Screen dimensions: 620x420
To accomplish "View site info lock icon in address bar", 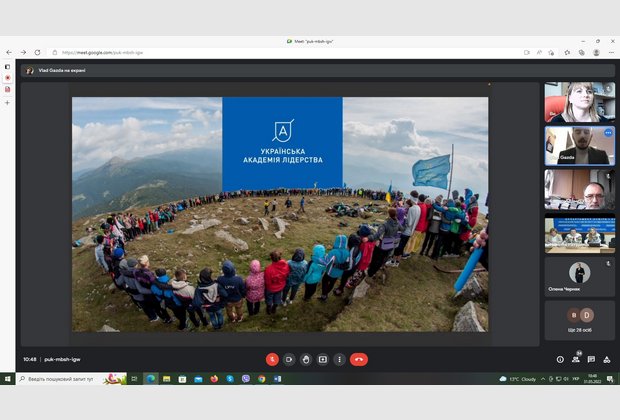I will click(x=55, y=52).
